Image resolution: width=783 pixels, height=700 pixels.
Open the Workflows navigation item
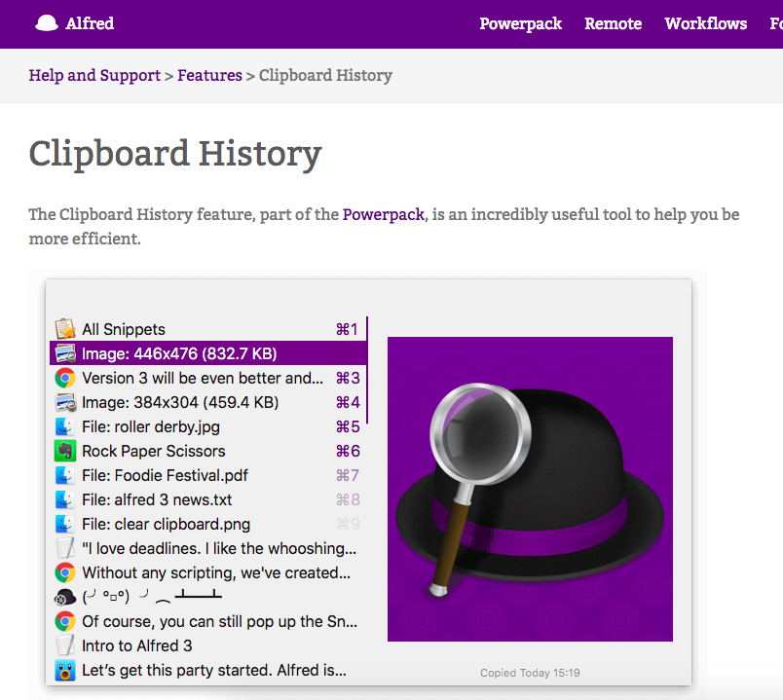pyautogui.click(x=706, y=23)
